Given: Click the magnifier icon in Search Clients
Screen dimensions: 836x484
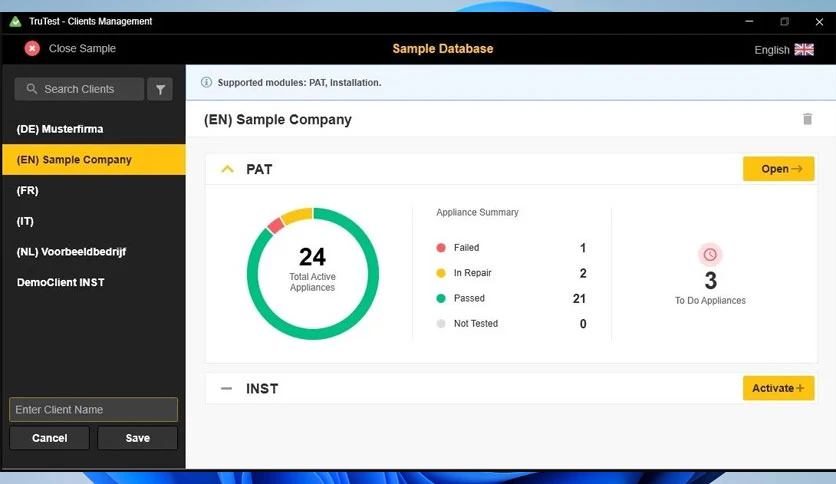Looking at the screenshot, I should (31, 88).
